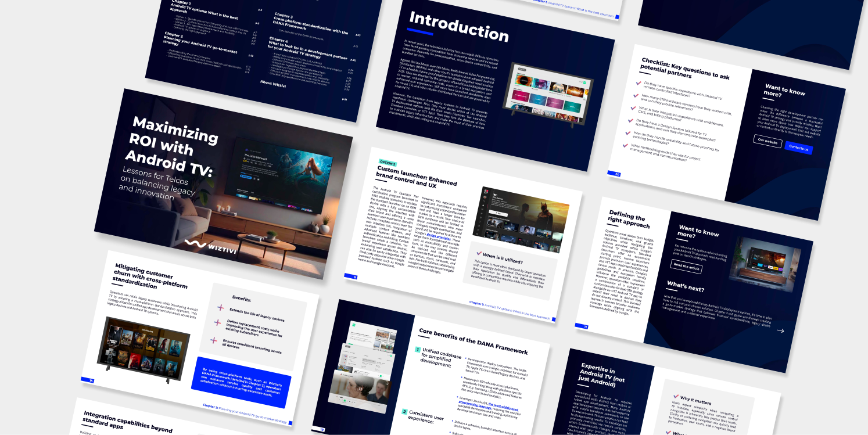Click the 'Our website' button

(x=767, y=140)
